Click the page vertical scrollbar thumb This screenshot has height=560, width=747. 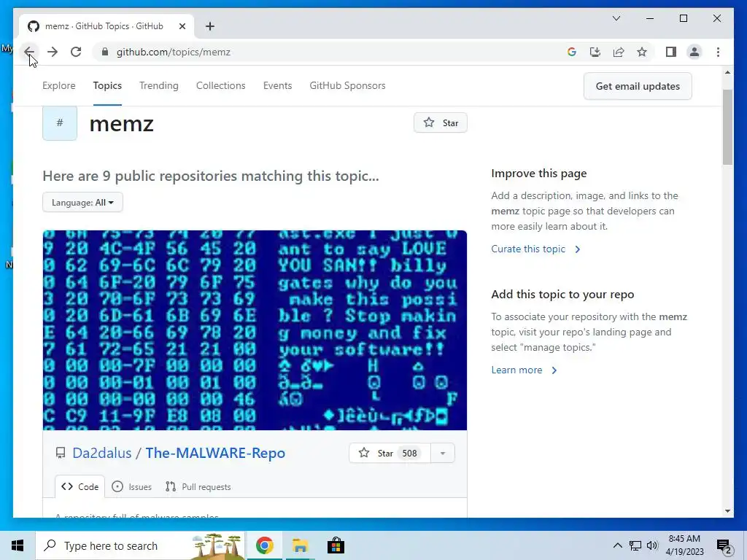[727, 127]
